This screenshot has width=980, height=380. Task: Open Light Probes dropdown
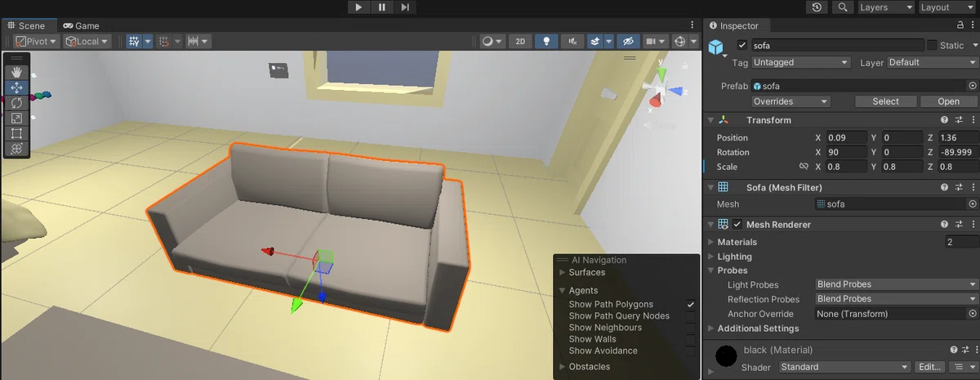[x=897, y=284]
